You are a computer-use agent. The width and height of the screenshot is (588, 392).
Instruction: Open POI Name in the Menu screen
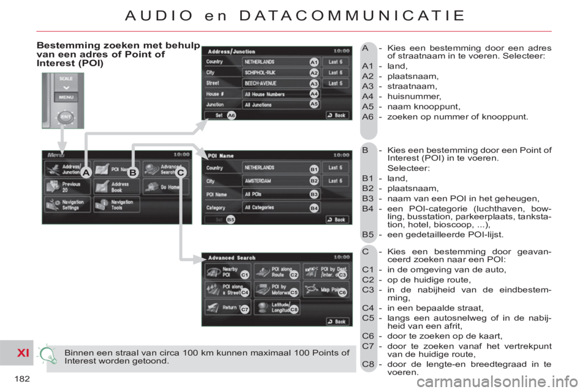pos(116,169)
